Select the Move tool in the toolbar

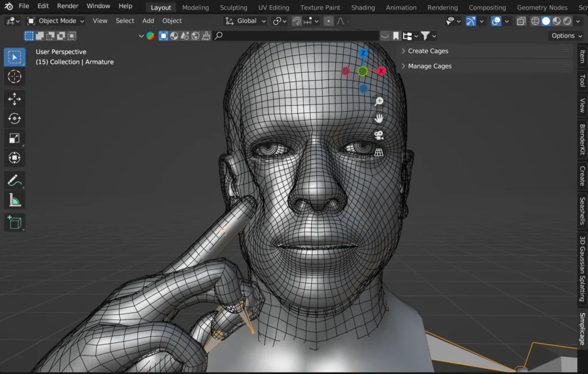(x=14, y=99)
